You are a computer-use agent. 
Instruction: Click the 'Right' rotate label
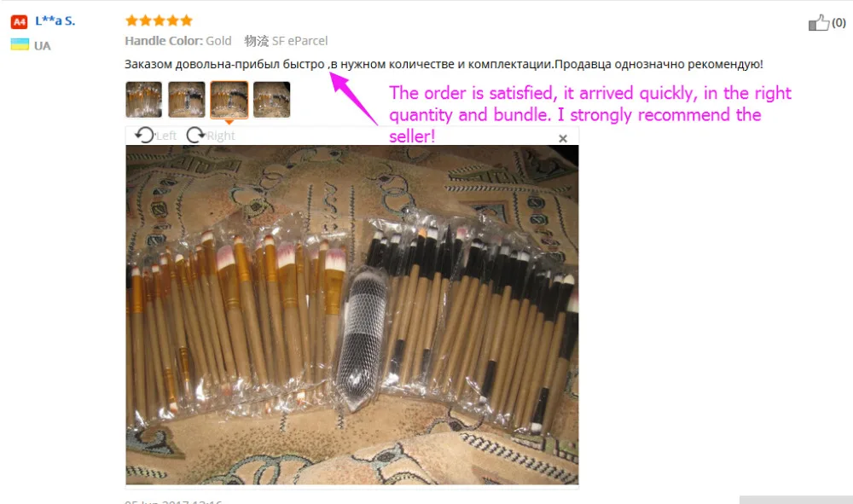click(x=220, y=136)
